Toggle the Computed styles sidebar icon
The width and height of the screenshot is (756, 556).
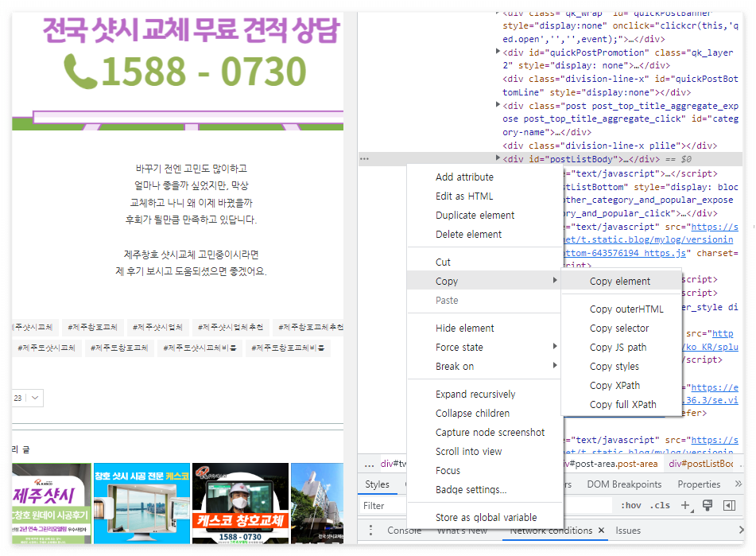point(729,504)
